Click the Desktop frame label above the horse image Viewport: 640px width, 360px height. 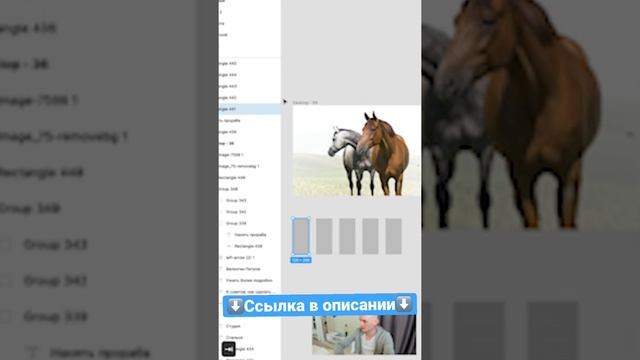(305, 102)
